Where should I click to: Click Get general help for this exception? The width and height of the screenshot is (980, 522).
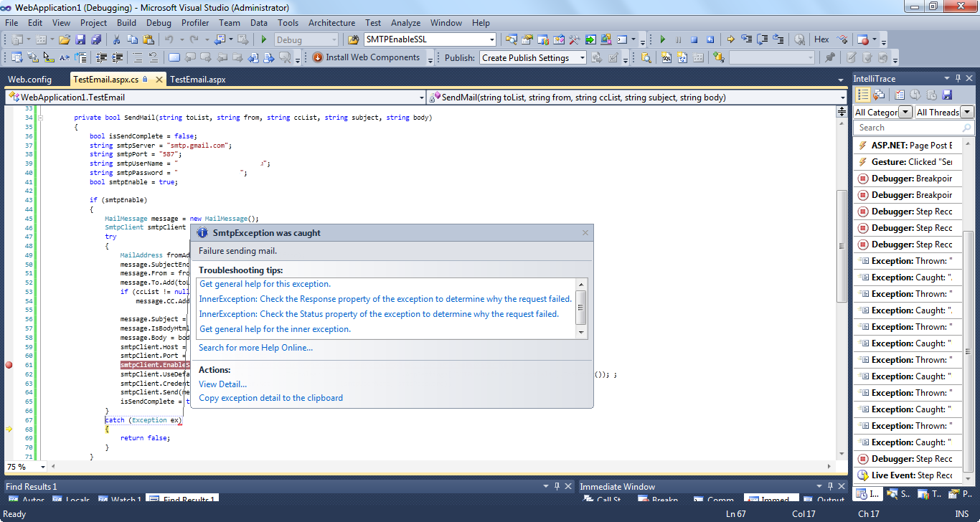[265, 284]
